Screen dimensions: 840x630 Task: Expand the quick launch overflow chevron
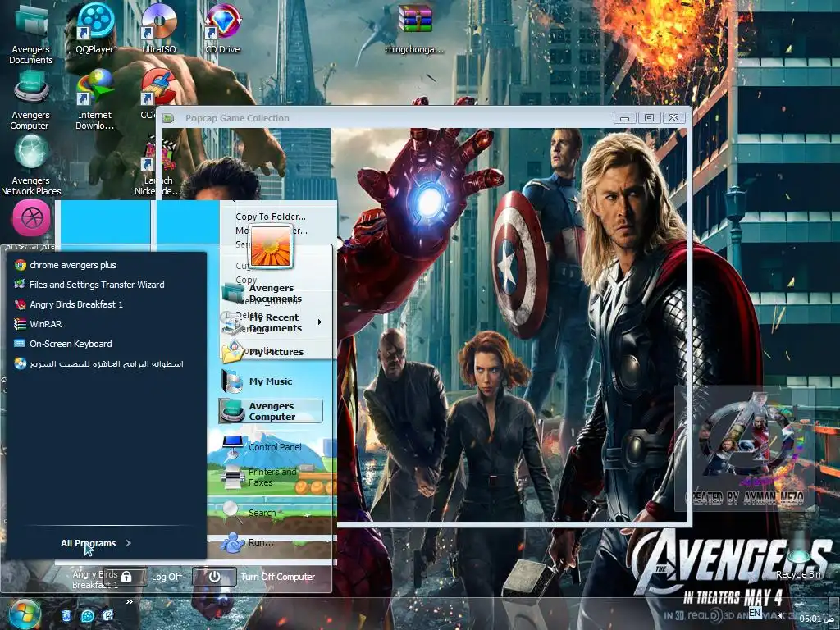(x=129, y=601)
